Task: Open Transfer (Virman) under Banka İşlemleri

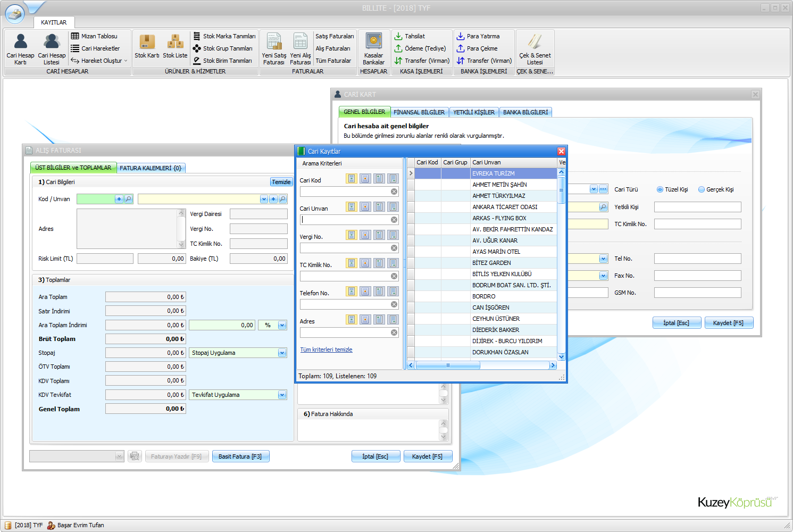Action: [484, 61]
